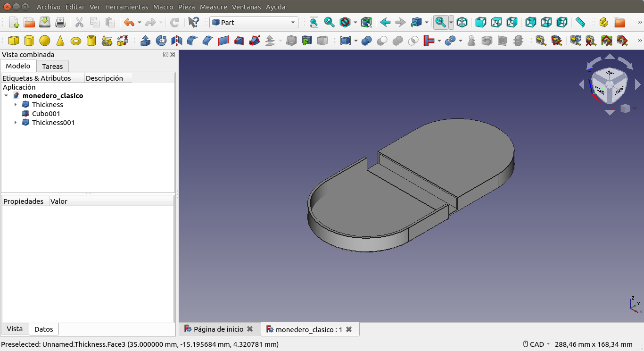Toggle floating of Vista combinada panel

click(x=165, y=55)
